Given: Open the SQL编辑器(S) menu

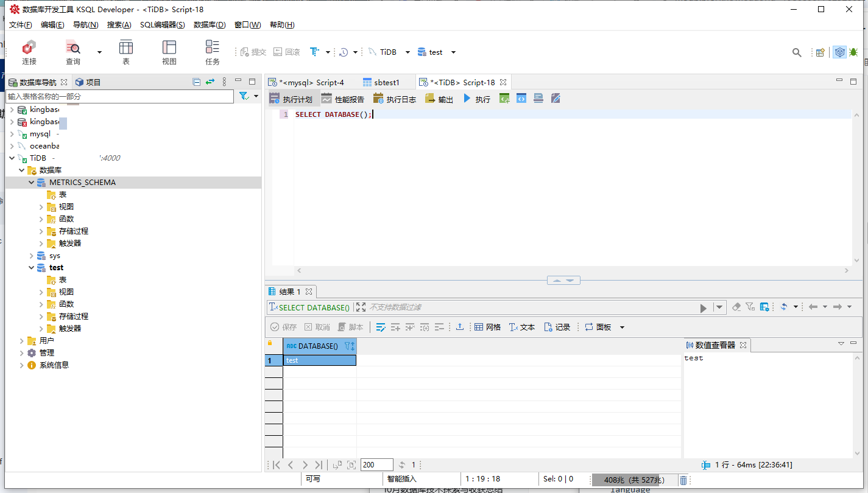Looking at the screenshot, I should coord(163,25).
